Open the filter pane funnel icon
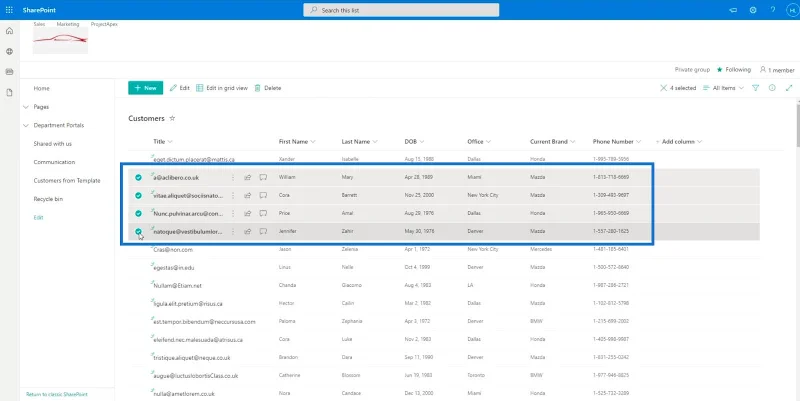 (756, 88)
